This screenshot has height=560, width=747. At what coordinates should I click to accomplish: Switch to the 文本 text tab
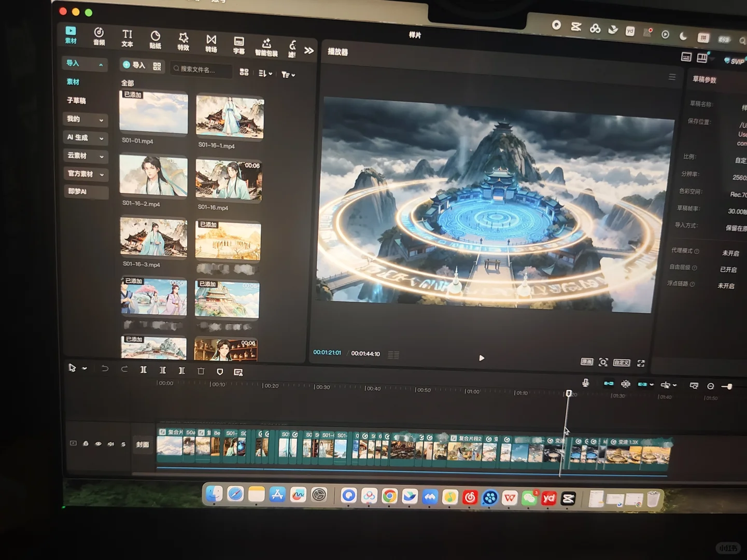(x=127, y=38)
